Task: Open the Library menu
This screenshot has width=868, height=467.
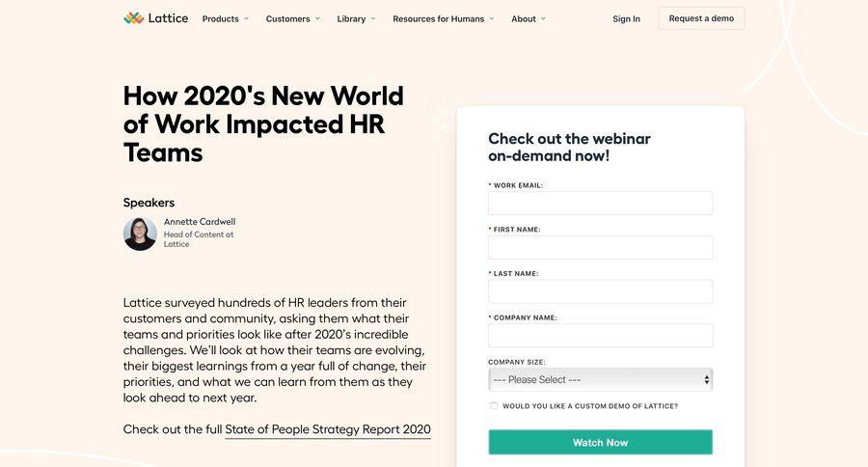Action: 351,18
